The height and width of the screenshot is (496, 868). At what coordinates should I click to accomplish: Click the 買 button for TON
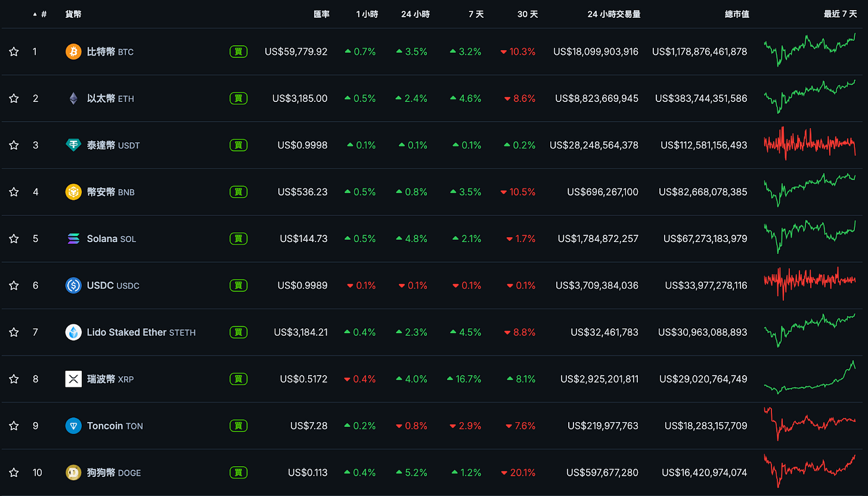click(238, 426)
